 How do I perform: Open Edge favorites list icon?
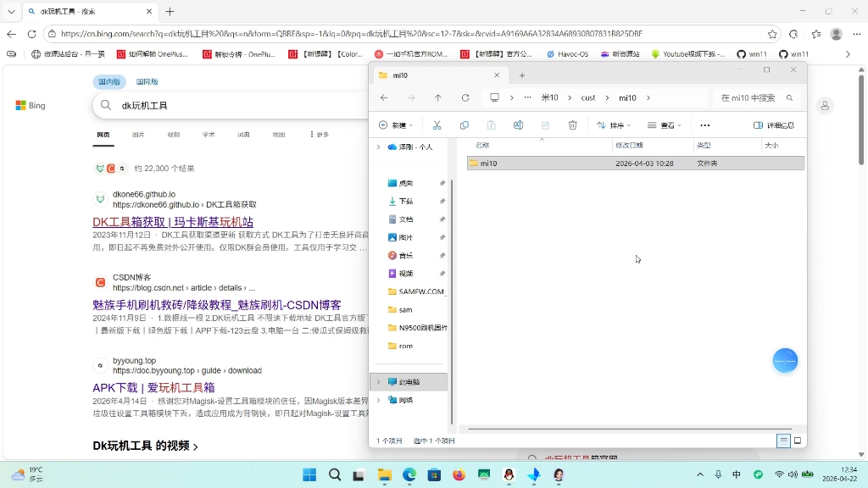[816, 34]
